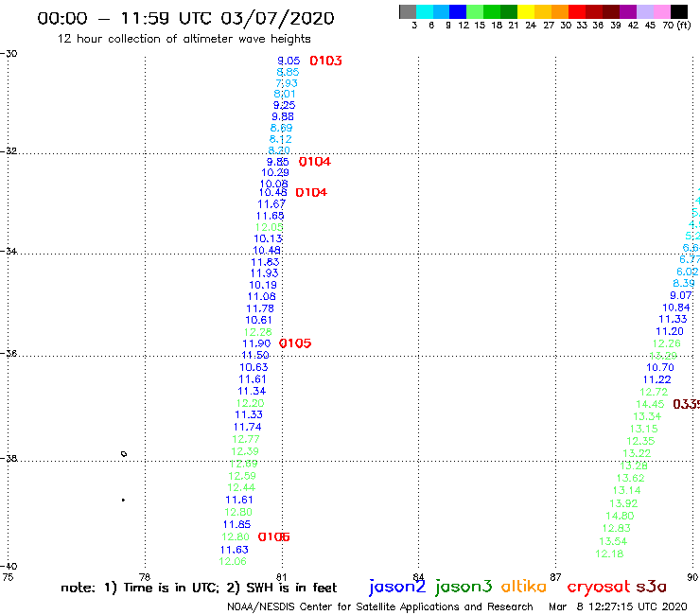This screenshot has height=615, width=700.
Task: Select the 'altika' satellite legend label
Action: click(524, 586)
